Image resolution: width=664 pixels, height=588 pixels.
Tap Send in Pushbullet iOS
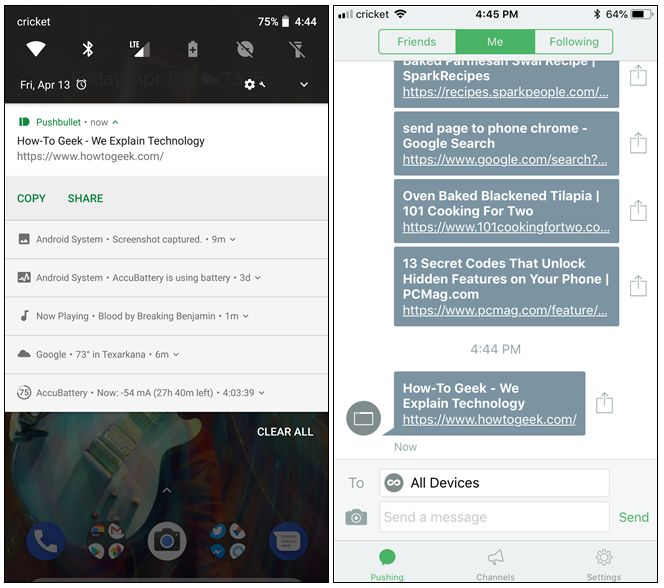pyautogui.click(x=634, y=517)
